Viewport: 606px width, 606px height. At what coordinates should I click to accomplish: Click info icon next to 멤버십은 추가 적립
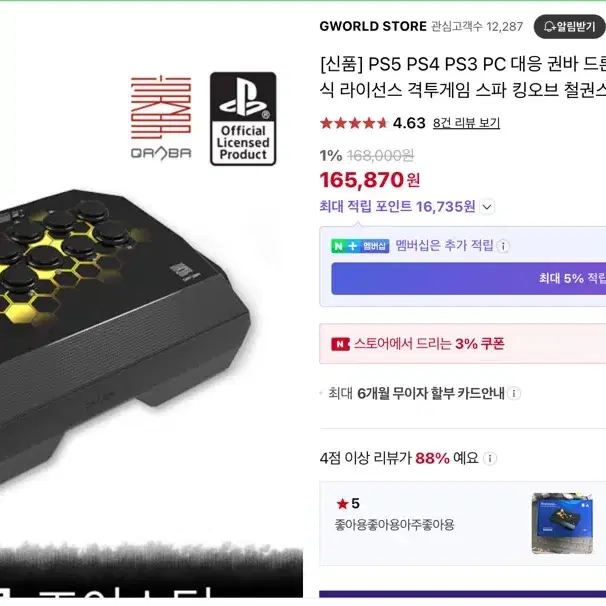[x=503, y=246]
